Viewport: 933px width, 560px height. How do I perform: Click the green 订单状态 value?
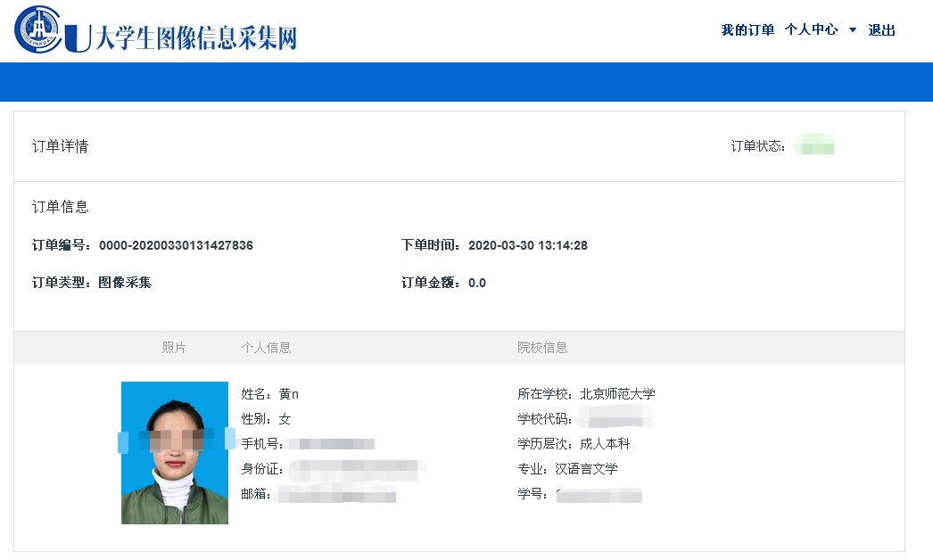816,145
